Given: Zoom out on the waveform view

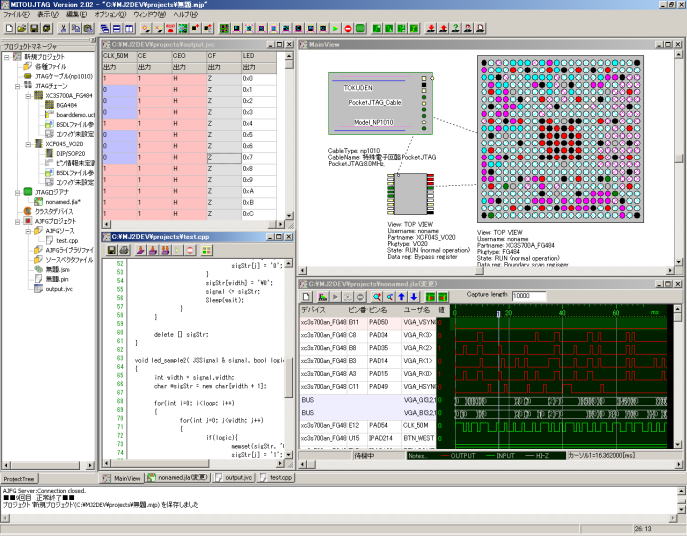Looking at the screenshot, I should (389, 297).
